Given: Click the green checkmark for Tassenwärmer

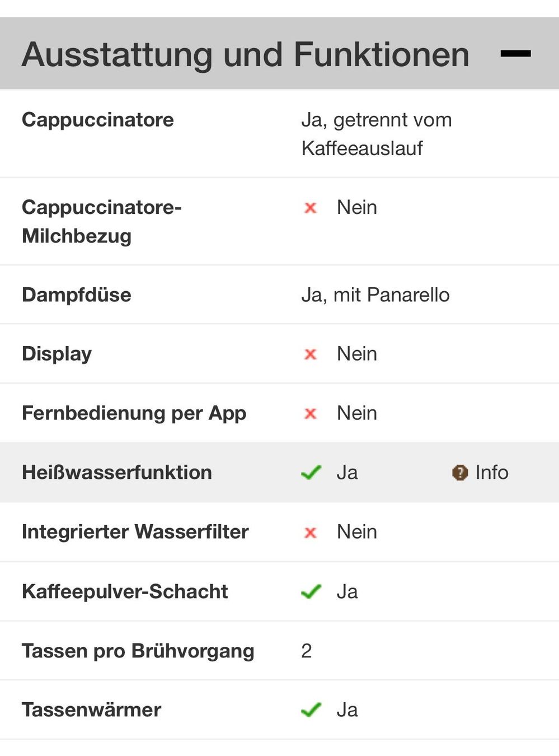Looking at the screenshot, I should pyautogui.click(x=311, y=710).
